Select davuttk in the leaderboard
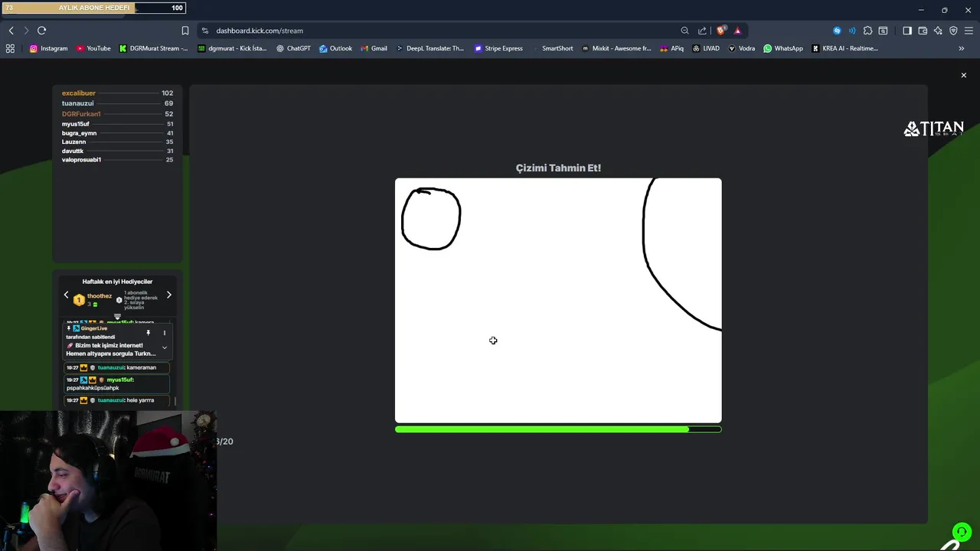980x551 pixels. [73, 151]
